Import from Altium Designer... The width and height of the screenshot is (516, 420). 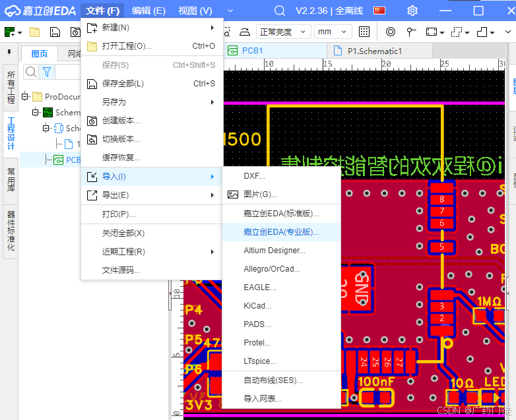pyautogui.click(x=281, y=251)
